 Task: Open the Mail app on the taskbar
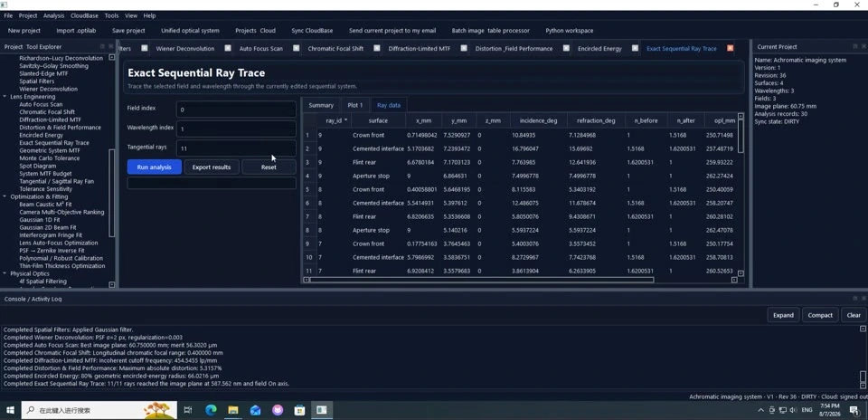tap(255, 410)
